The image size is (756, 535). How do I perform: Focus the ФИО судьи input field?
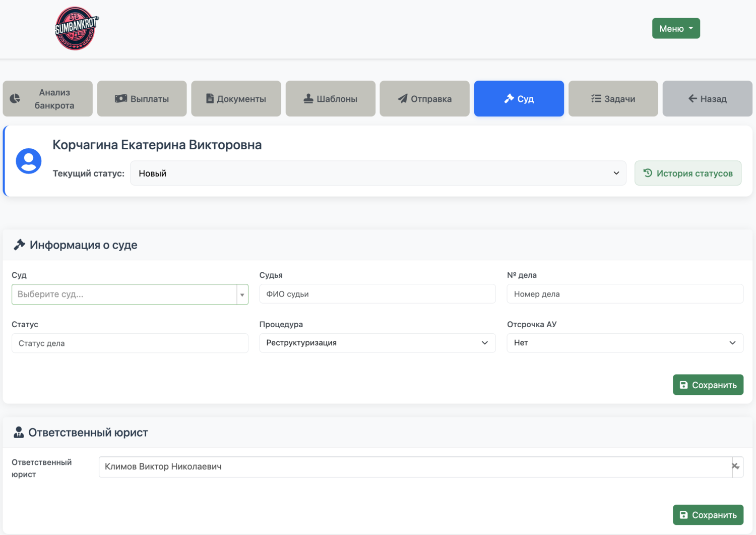pyautogui.click(x=377, y=294)
